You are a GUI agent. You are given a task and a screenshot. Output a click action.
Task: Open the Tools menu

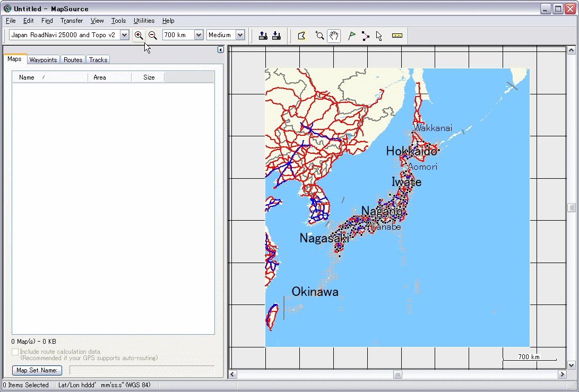pos(118,21)
